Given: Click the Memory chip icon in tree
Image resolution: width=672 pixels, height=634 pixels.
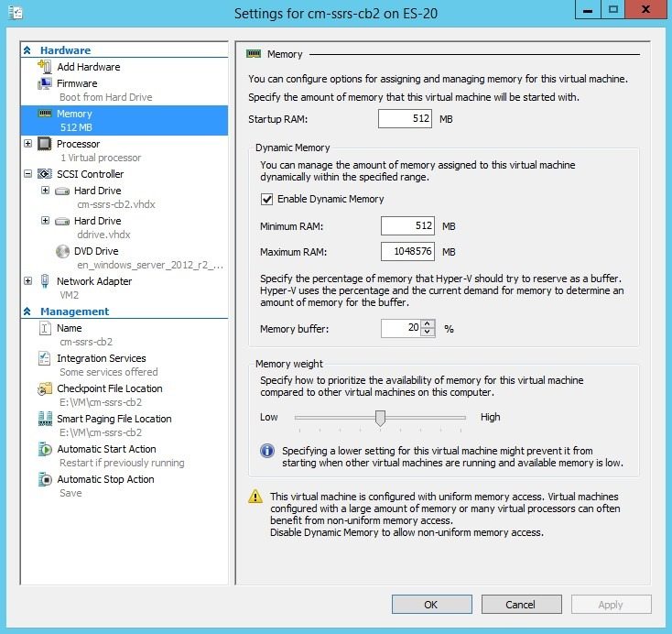Looking at the screenshot, I should click(x=45, y=114).
